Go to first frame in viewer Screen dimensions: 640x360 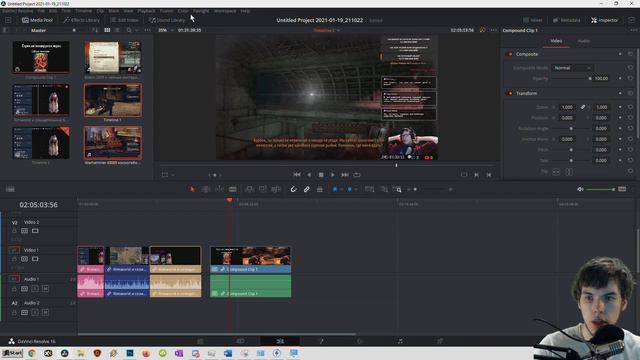point(297,175)
